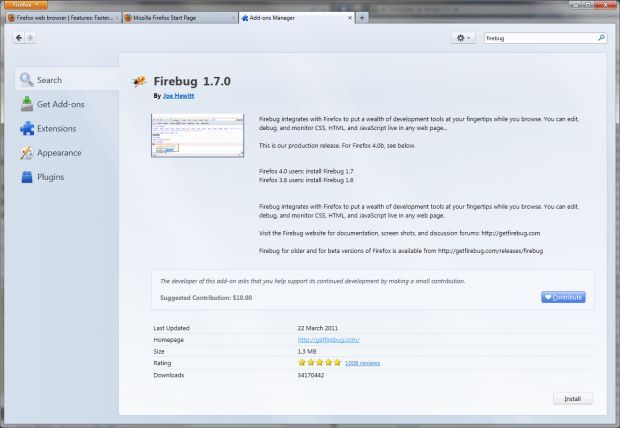
Task: Click the 22 March 2011 date value
Action: tap(318, 328)
